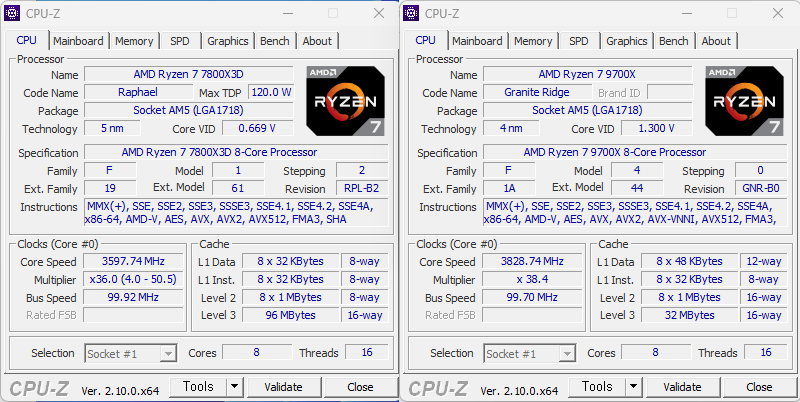Click Close button in the 7800X3D window
This screenshot has width=800, height=402.
coord(360,387)
